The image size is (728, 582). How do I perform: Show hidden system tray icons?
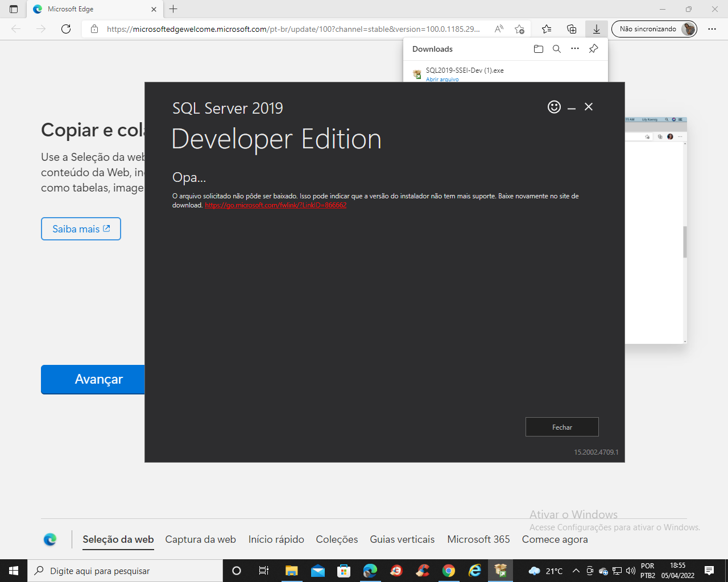click(576, 571)
